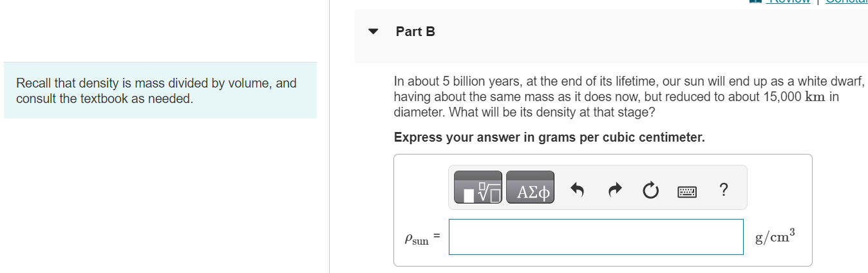The image size is (868, 273).
Task: Focus the ρsun answer input box
Action: coord(596,237)
